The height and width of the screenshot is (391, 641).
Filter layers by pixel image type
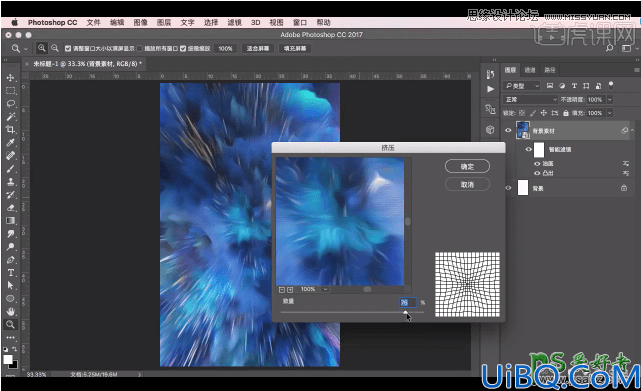[550, 86]
